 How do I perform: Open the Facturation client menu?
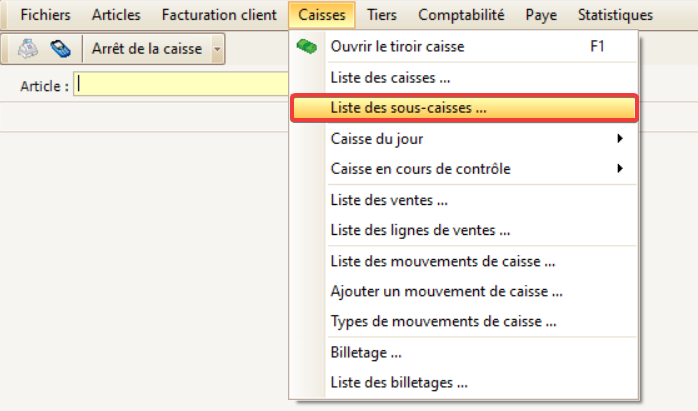[x=219, y=15]
